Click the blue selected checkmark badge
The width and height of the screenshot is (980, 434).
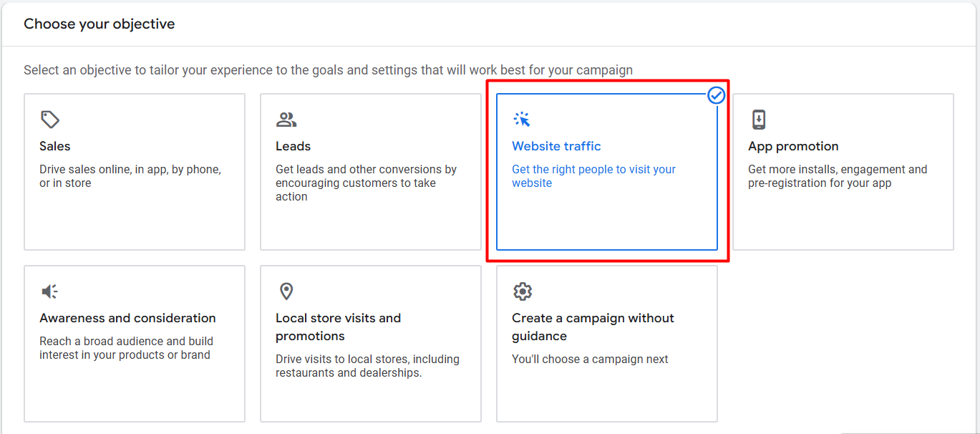tap(716, 95)
